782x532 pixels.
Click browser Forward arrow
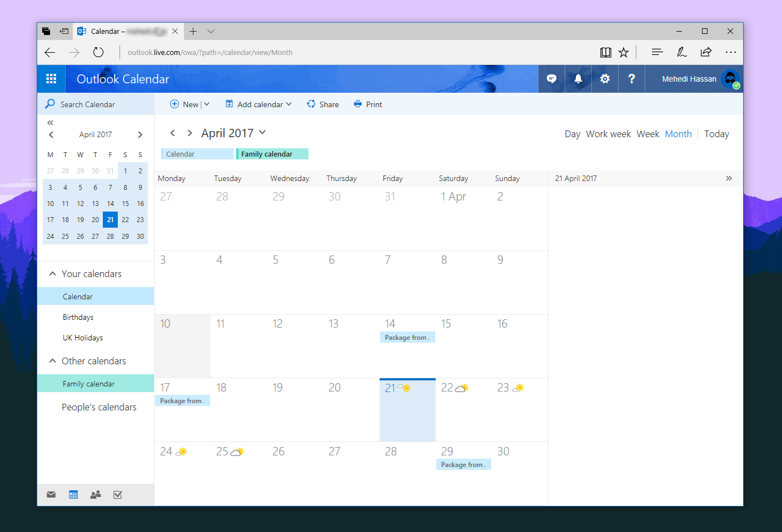74,52
